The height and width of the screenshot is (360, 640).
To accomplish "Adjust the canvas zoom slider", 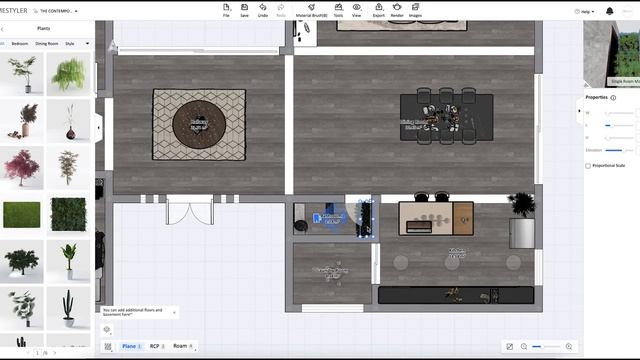I will pyautogui.click(x=546, y=347).
